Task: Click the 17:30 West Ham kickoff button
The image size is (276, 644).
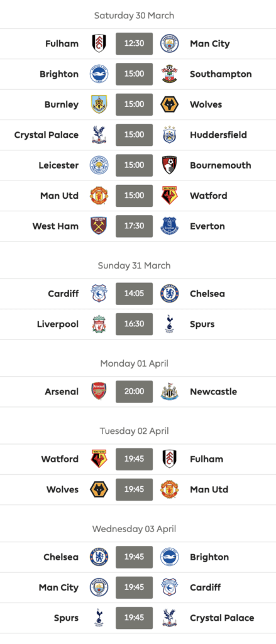Action: click(x=134, y=226)
